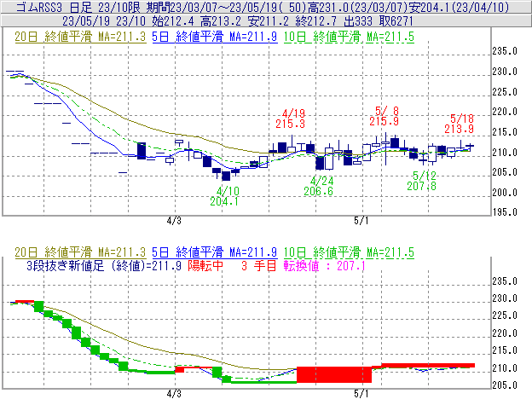The image size is (532, 405).
Task: Click the 5/1 date label under lower chart
Action: [361, 394]
